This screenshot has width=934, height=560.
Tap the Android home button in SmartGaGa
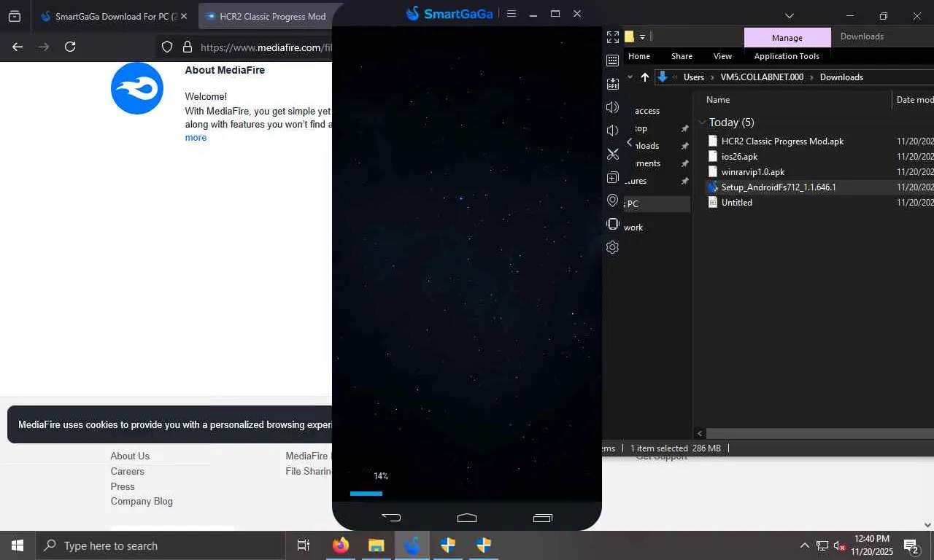click(x=467, y=518)
